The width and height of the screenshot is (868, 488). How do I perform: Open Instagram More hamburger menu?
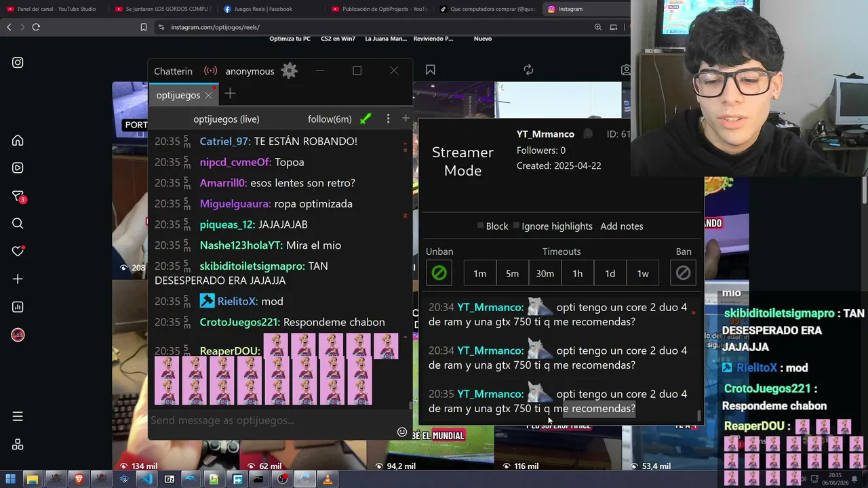click(18, 416)
